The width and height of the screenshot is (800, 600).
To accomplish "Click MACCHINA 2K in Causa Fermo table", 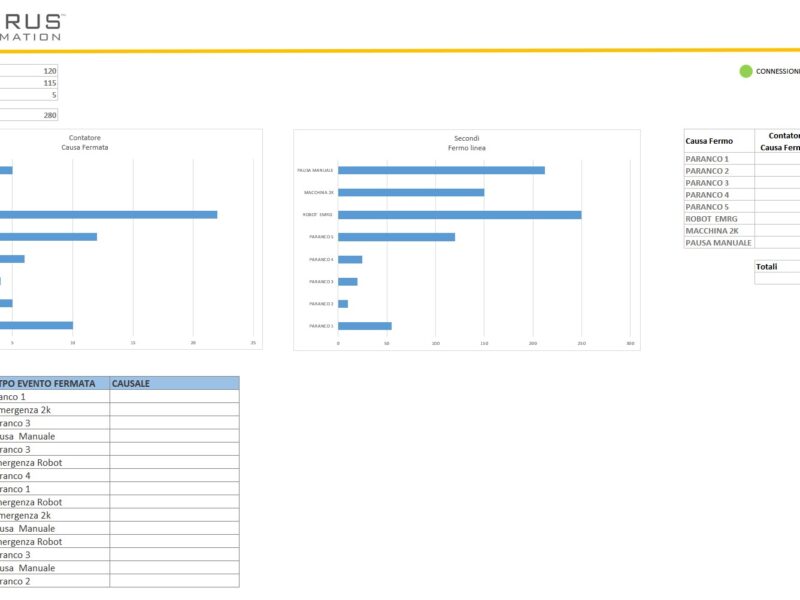I will point(719,231).
